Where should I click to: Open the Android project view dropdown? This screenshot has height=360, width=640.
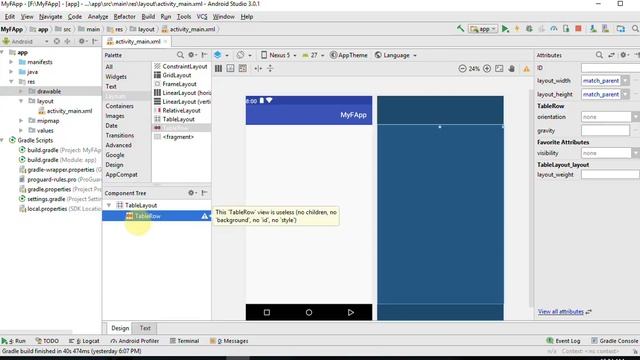(x=25, y=41)
